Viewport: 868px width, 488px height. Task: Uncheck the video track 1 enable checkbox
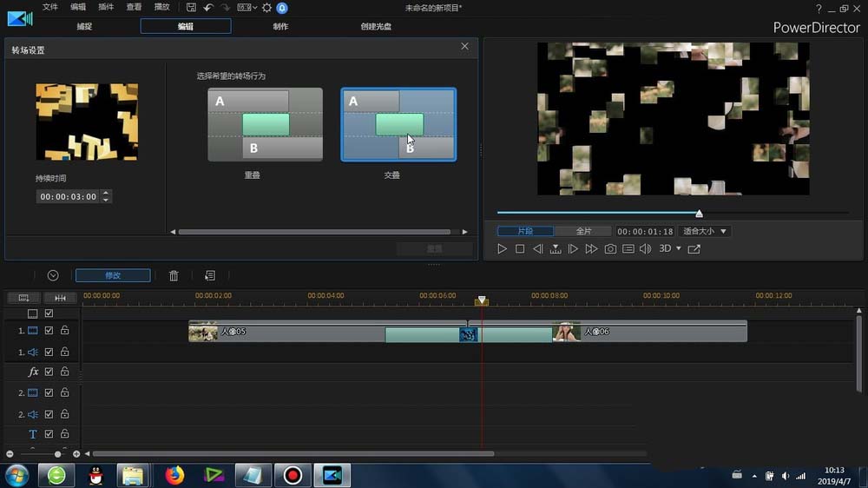[49, 331]
